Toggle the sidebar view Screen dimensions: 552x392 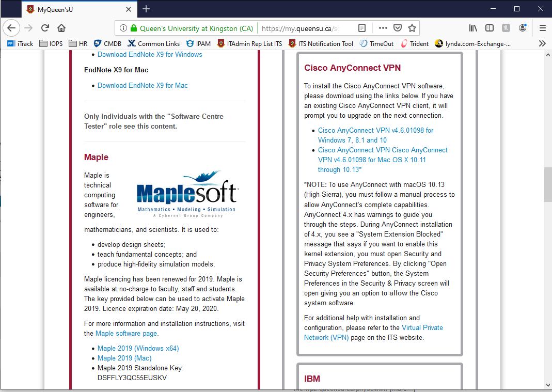[x=490, y=28]
